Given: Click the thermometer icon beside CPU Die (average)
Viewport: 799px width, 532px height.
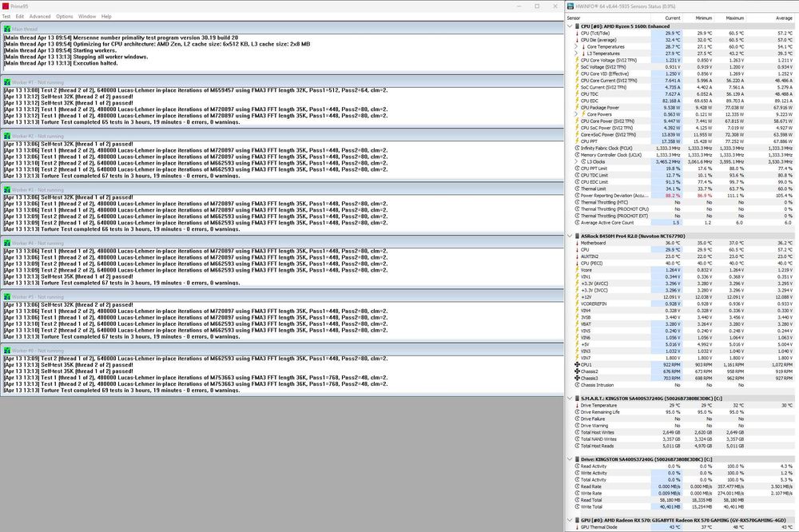Looking at the screenshot, I should (x=577, y=40).
